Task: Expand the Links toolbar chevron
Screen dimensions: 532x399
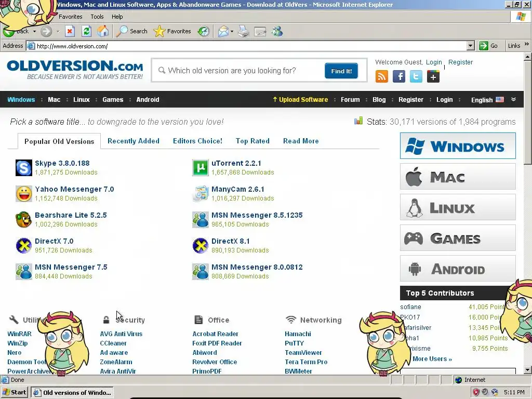Action: point(527,44)
